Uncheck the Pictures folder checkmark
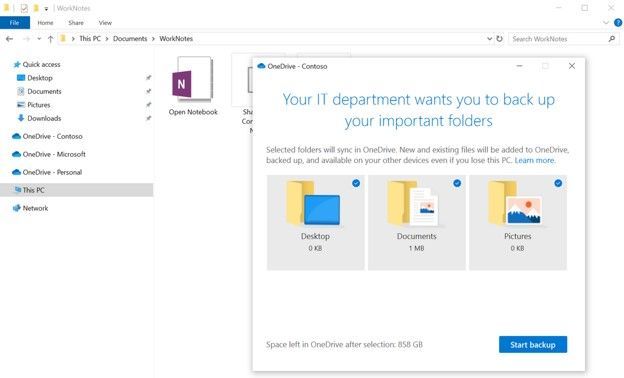This screenshot has height=378, width=624. point(558,183)
